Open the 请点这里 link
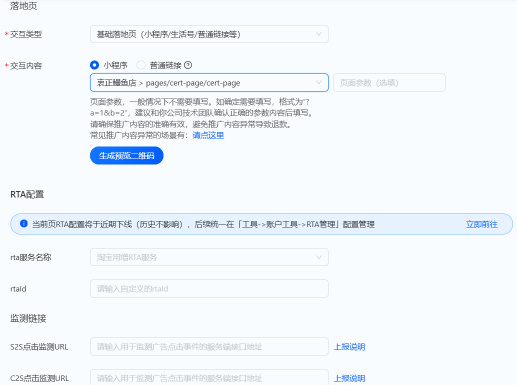The image size is (517, 385). point(208,135)
